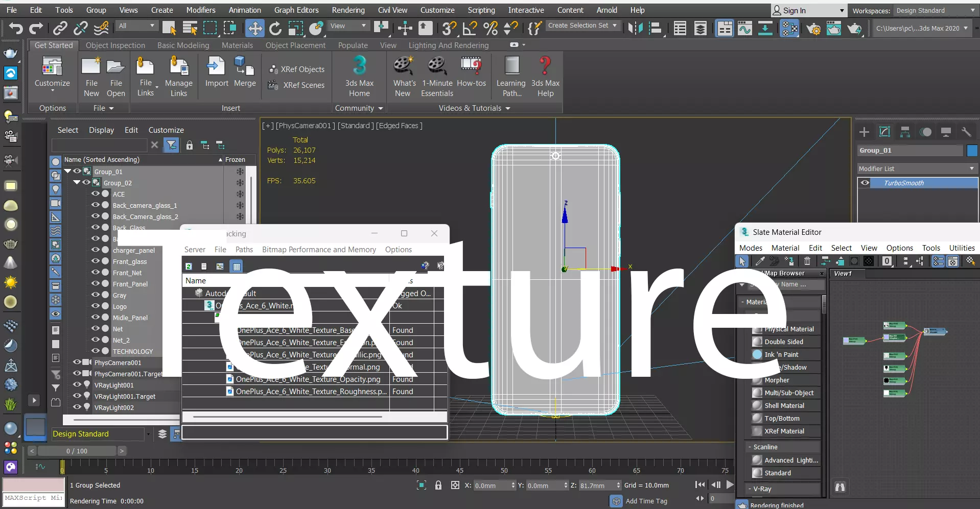
Task: Open the Rendering menu
Action: tap(348, 10)
